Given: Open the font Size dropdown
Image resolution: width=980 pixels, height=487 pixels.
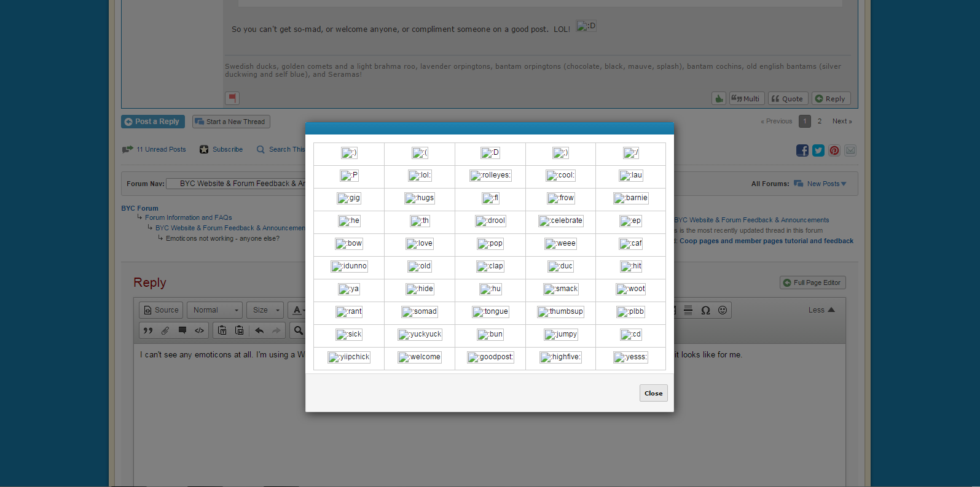Looking at the screenshot, I should (266, 310).
